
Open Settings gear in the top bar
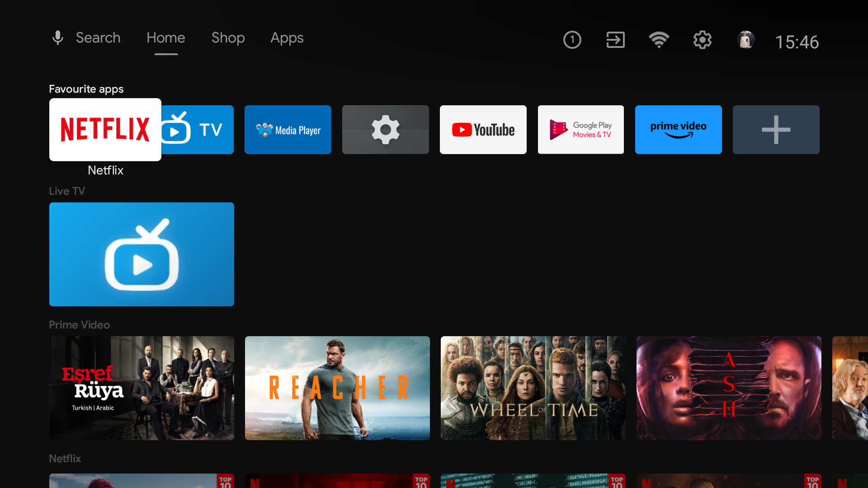pyautogui.click(x=702, y=40)
